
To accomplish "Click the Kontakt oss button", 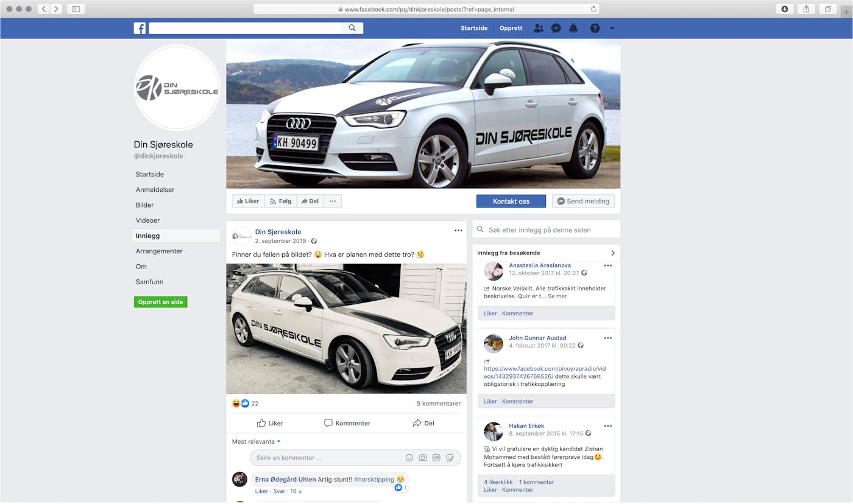I will [511, 201].
